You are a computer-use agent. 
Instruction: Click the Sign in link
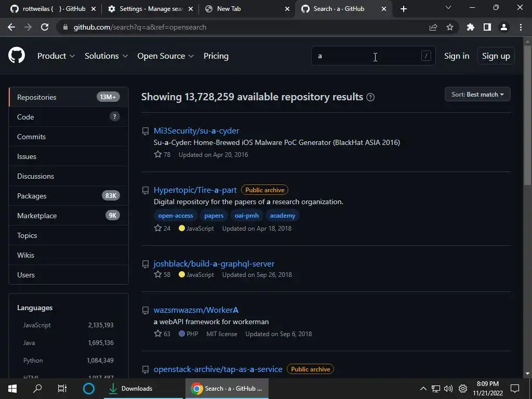457,56
